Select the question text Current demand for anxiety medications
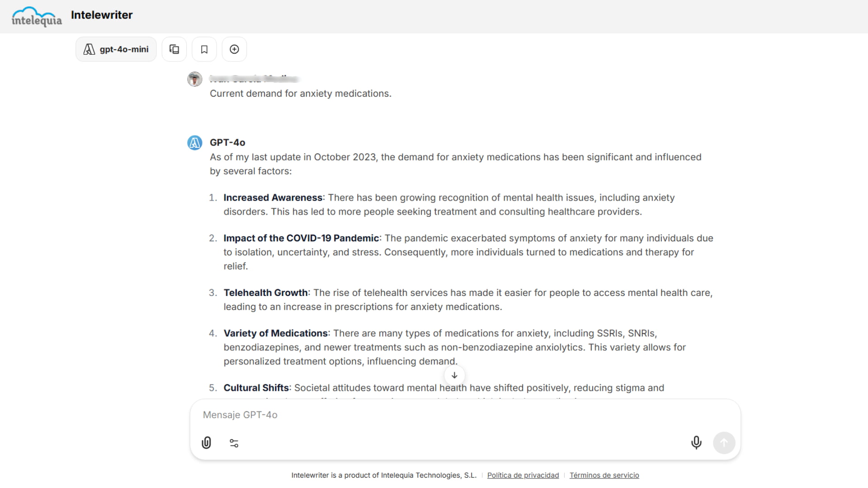868x488 pixels. [300, 94]
